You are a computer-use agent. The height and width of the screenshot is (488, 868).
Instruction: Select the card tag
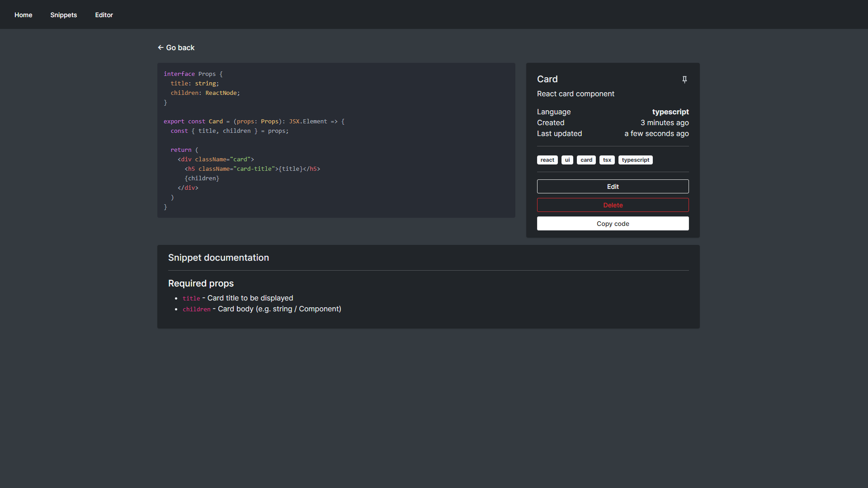[586, 160]
